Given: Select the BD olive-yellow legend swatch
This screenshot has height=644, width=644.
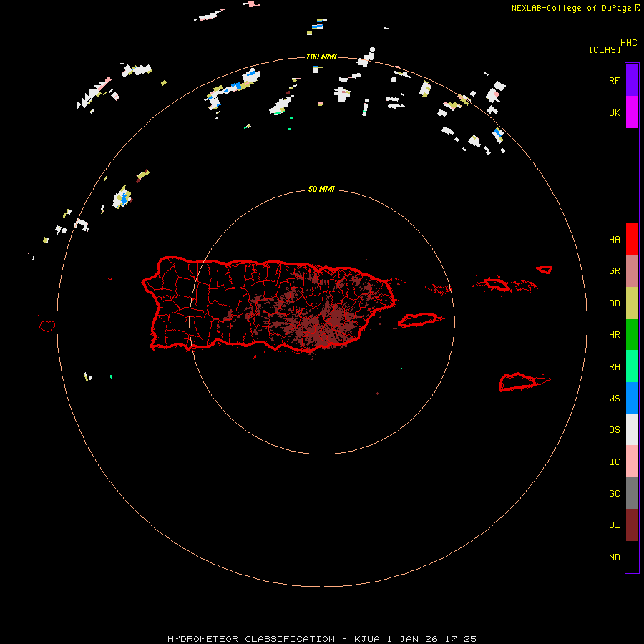Looking at the screenshot, I should click(632, 303).
